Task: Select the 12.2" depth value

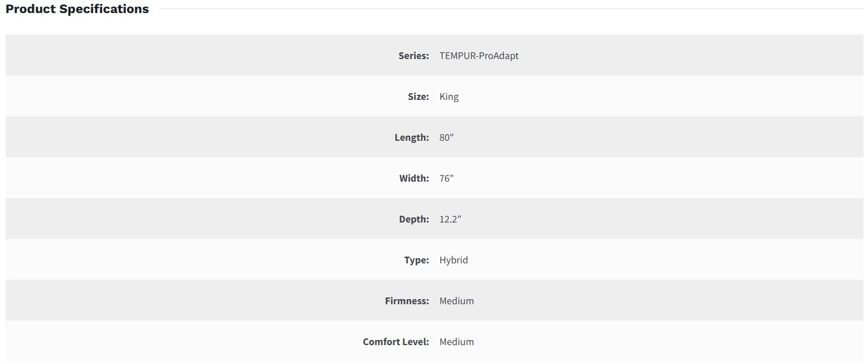Action: click(450, 219)
